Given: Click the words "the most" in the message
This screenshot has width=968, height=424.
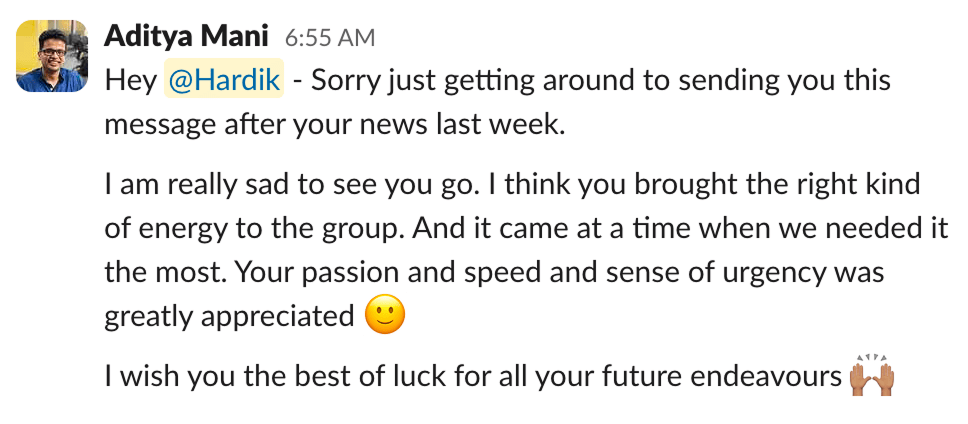Looking at the screenshot, I should pos(156,273).
